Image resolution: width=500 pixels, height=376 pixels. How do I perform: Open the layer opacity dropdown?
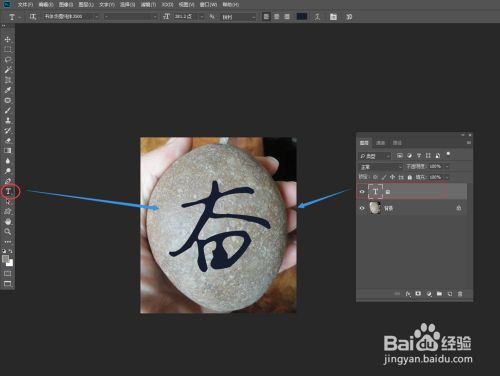447,166
